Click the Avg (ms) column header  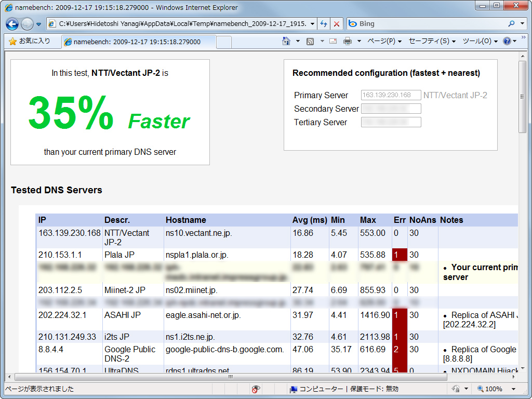pos(310,220)
